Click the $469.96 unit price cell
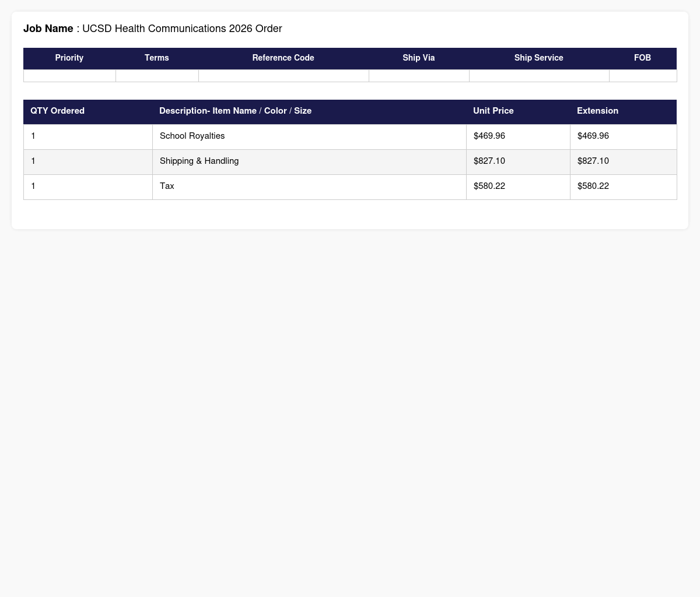Screen dimensions: 700x597 coord(518,136)
